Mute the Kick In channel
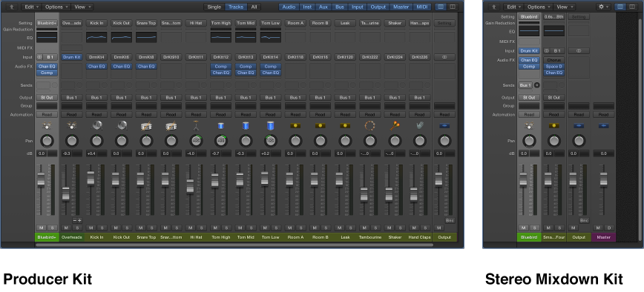Image resolution: width=644 pixels, height=292 pixels. [91, 228]
